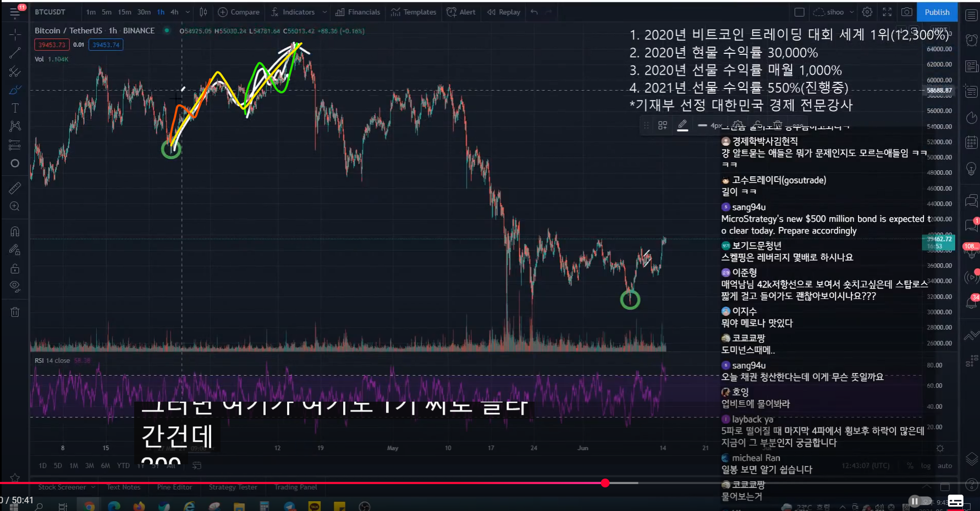Select the 30m timeframe
Image resolution: width=980 pixels, height=511 pixels.
[x=144, y=12]
